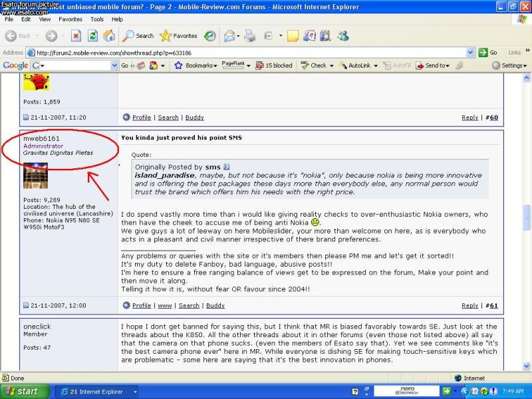Open the Tools menu
Viewport: 532px width, 399px height.
pyautogui.click(x=97, y=19)
